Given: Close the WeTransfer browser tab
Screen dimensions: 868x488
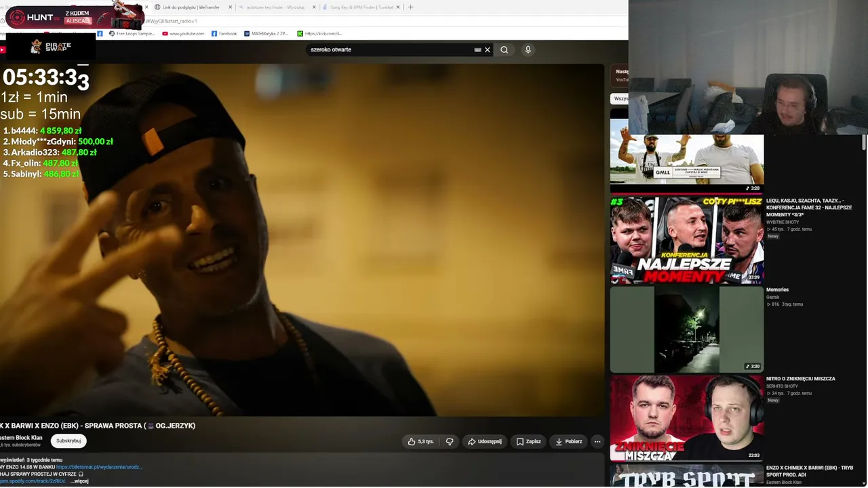Looking at the screenshot, I should (x=230, y=7).
